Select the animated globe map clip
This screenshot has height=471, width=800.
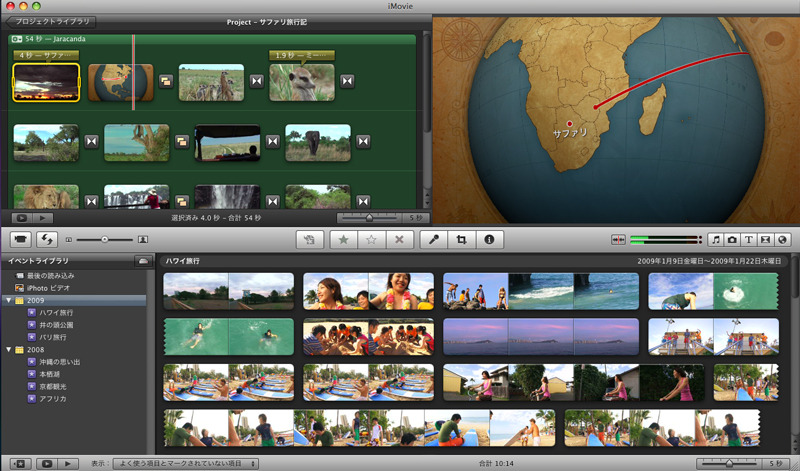click(x=121, y=82)
